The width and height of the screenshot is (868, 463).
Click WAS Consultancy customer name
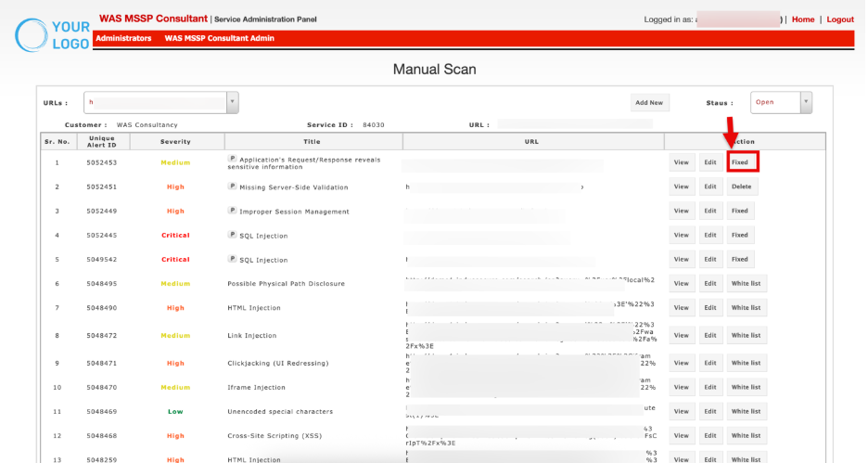(x=147, y=125)
